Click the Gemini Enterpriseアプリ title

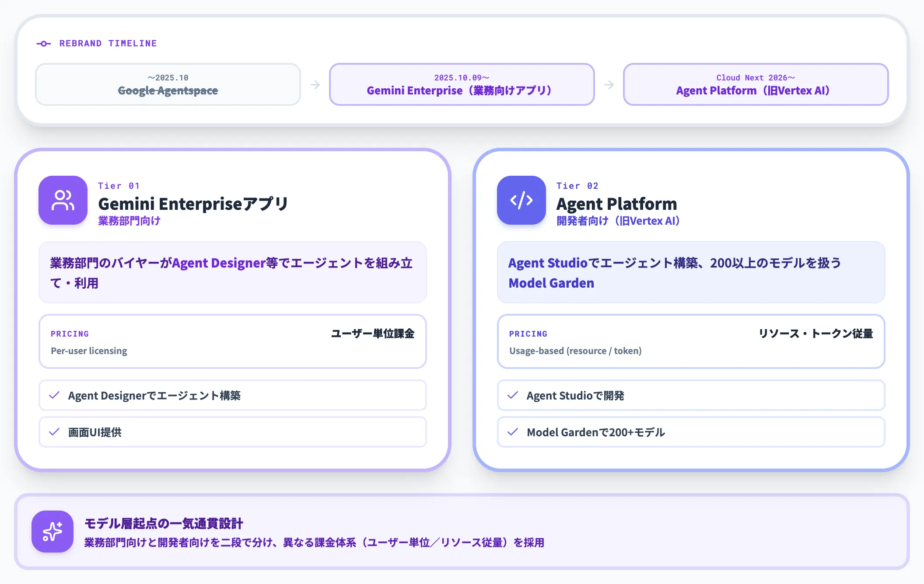(x=193, y=204)
